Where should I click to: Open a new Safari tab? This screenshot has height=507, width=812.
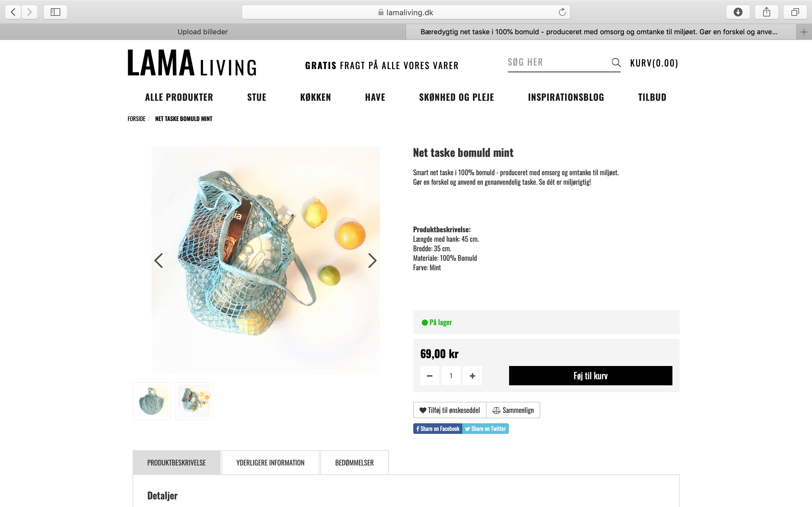[x=804, y=32]
